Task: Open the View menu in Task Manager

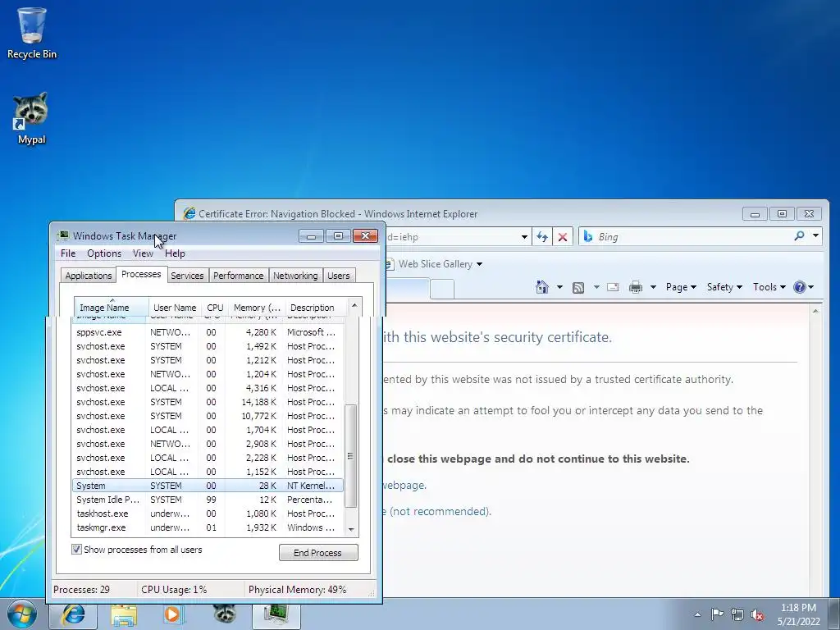Action: 143,253
